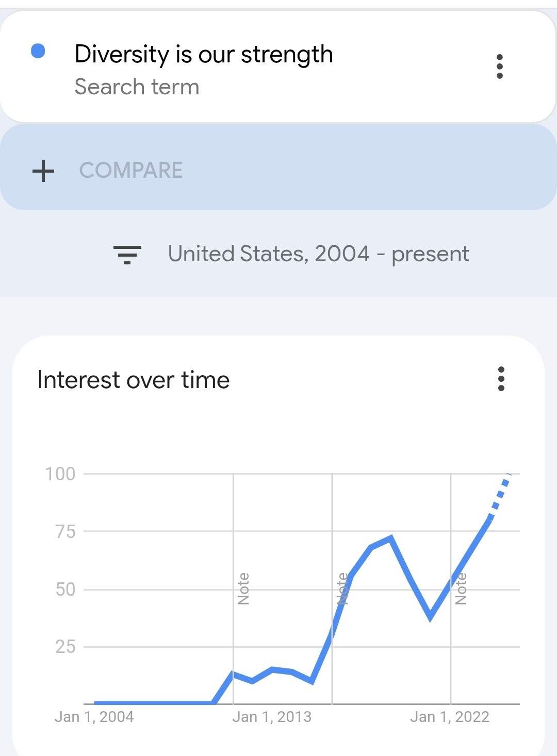557x756 pixels.
Task: Click the plus icon beside COMPARE
Action: pos(43,171)
